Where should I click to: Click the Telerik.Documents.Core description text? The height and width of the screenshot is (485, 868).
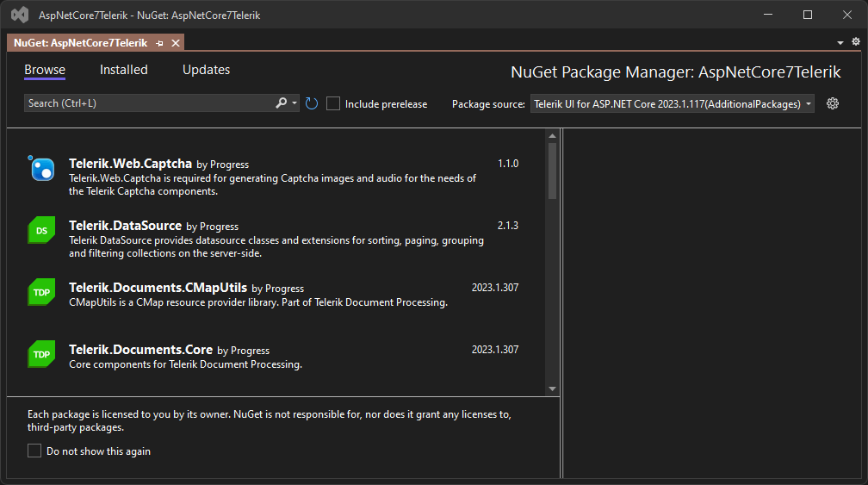pos(185,364)
